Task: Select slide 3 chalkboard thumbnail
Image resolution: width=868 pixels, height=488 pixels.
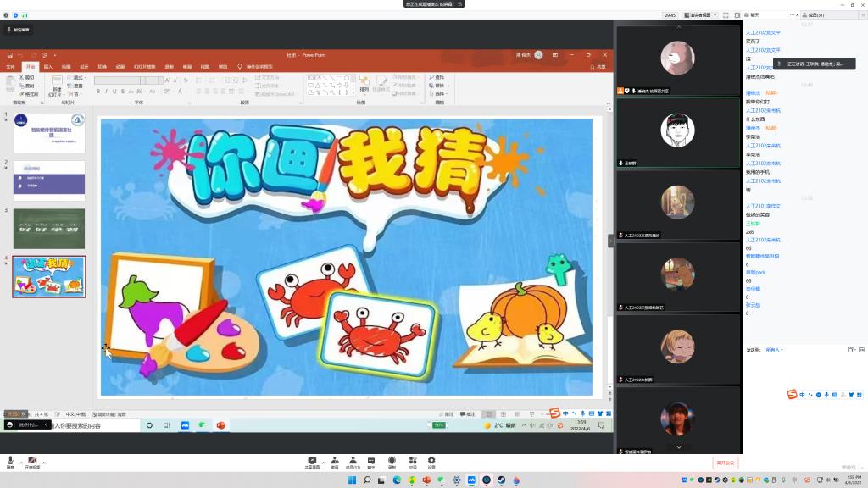Action: click(x=48, y=229)
